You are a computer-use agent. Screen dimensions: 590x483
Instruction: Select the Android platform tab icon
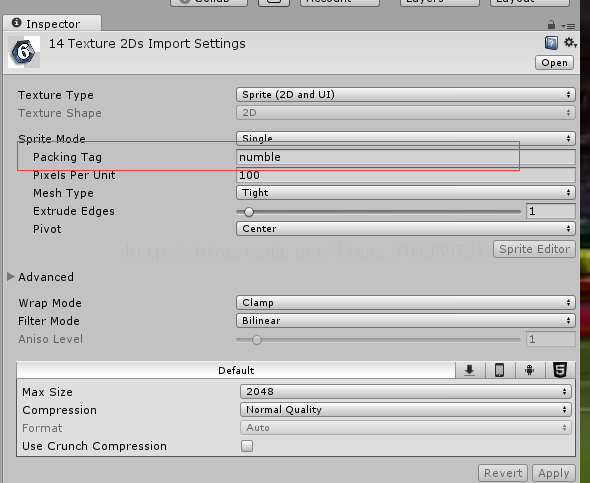pyautogui.click(x=530, y=370)
